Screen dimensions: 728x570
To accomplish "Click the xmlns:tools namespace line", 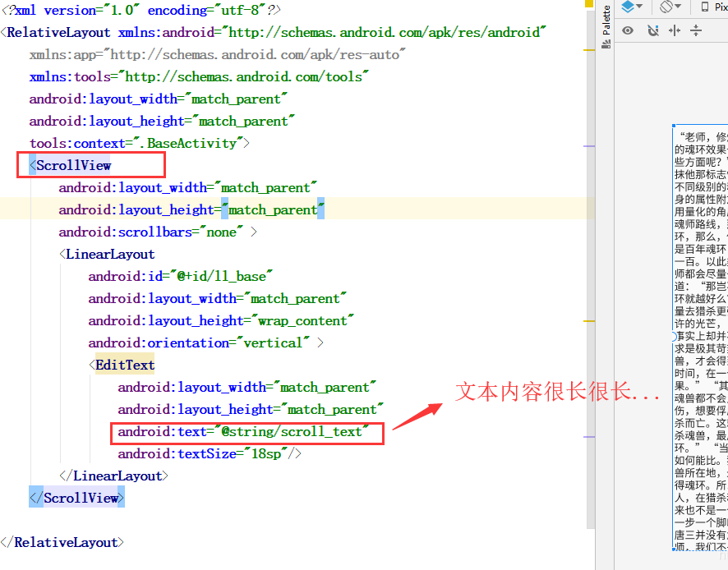I will (199, 76).
